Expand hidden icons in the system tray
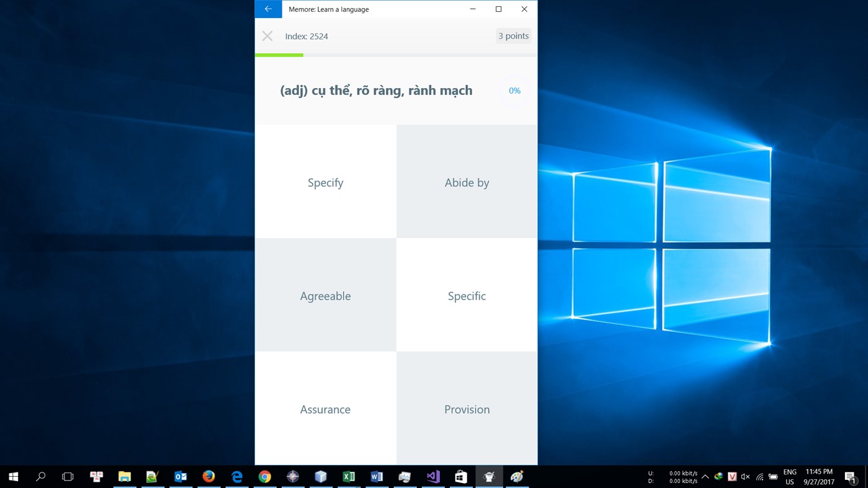This screenshot has height=488, width=868. [705, 477]
